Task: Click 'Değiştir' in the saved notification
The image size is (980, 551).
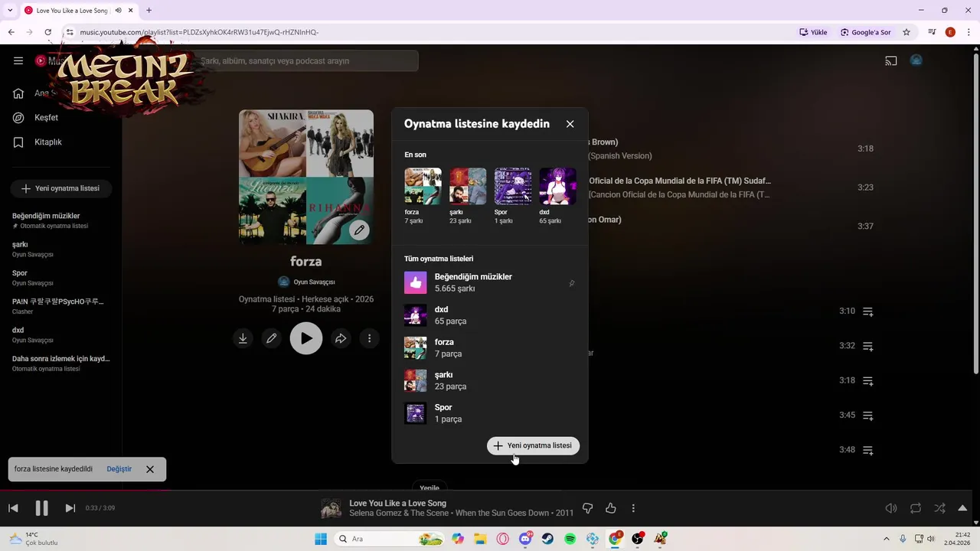Action: click(119, 469)
